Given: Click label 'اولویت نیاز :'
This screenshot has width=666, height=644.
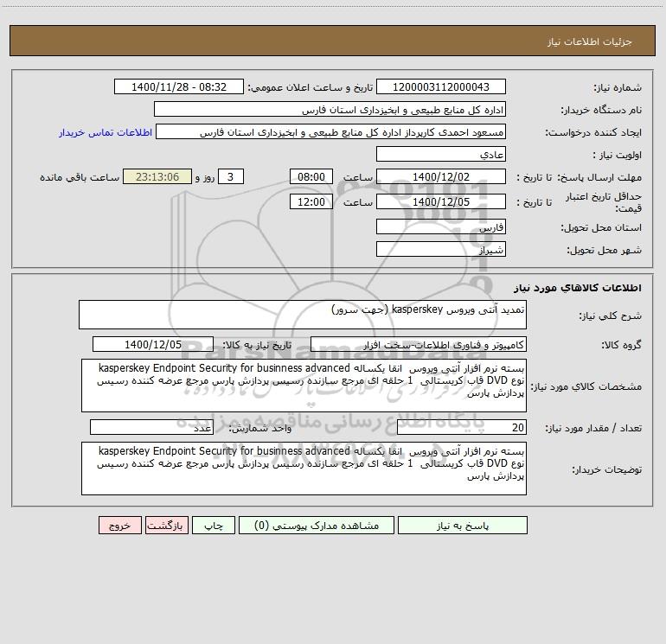Looking at the screenshot, I should (618, 156).
